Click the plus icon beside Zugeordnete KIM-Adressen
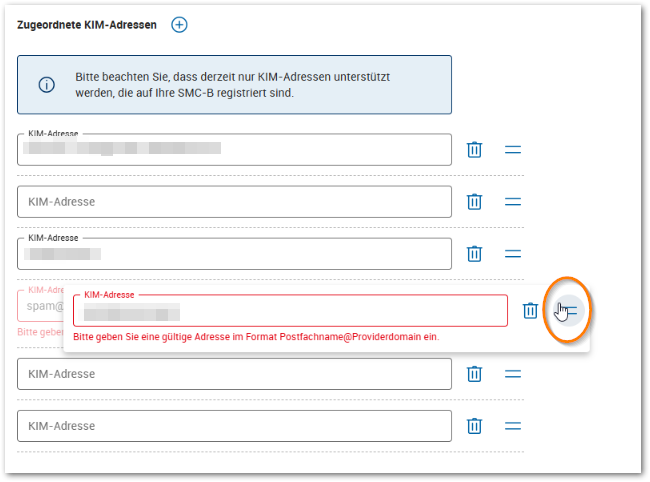Viewport: 650px width, 482px height. coord(179,25)
